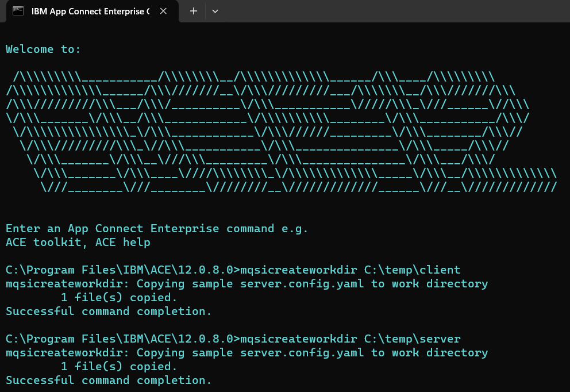The image size is (570, 392).
Task: Close the IBM App Connect Enterprise Console tab
Action: point(162,10)
